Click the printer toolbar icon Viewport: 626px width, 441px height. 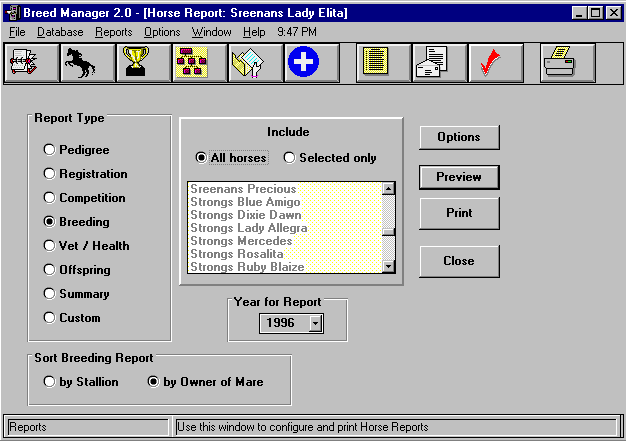567,64
